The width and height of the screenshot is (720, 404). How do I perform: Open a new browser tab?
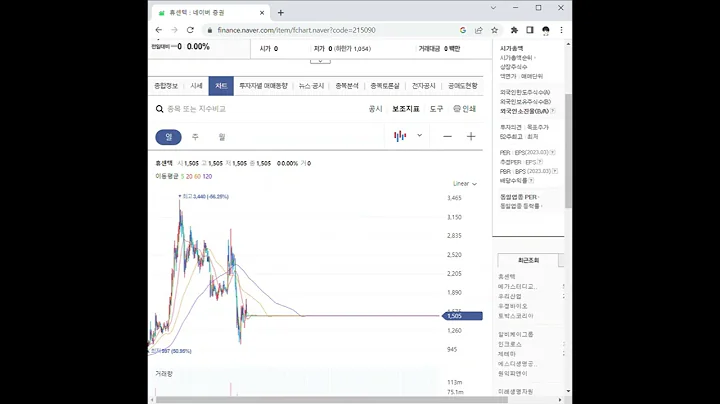(x=281, y=13)
